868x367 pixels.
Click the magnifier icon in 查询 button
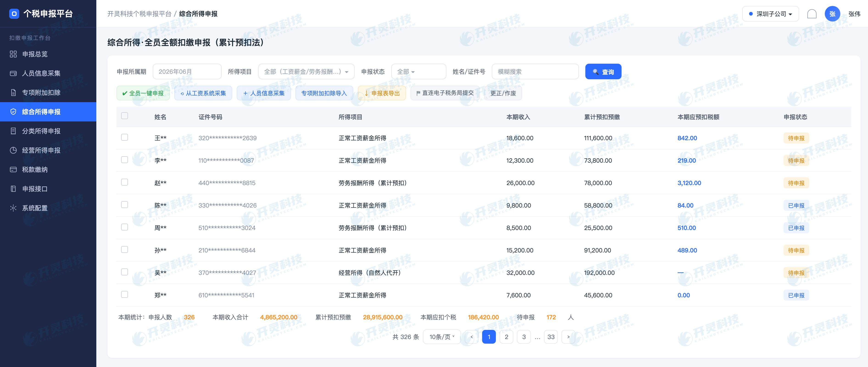(596, 72)
